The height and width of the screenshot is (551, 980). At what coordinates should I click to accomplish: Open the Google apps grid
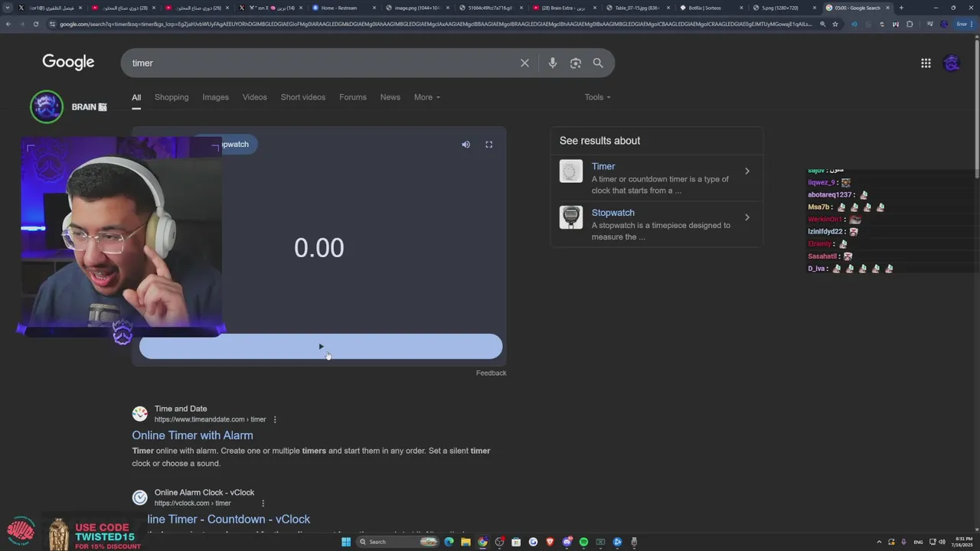tap(926, 64)
